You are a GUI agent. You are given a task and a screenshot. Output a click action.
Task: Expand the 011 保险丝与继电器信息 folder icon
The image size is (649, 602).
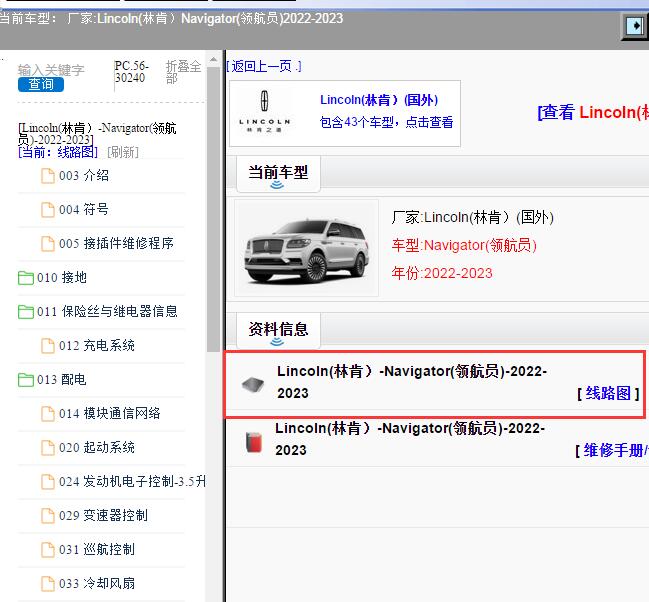click(26, 312)
